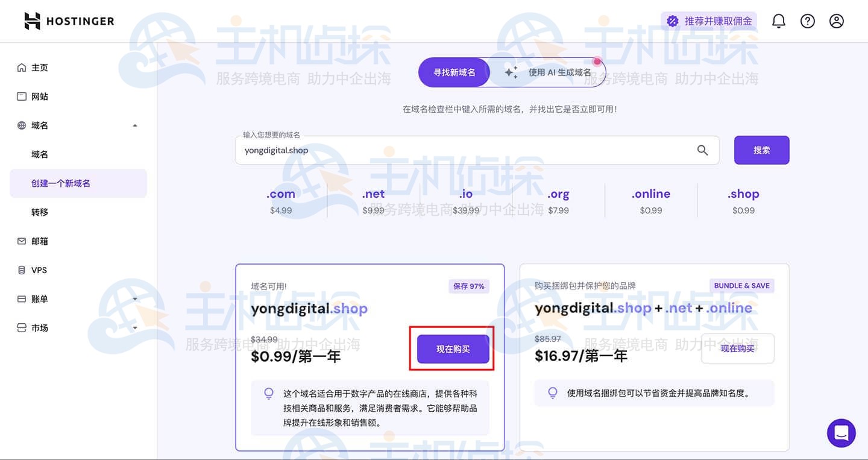Click the globe icon beside 域名
Viewport: 868px width, 460px height.
pos(22,125)
